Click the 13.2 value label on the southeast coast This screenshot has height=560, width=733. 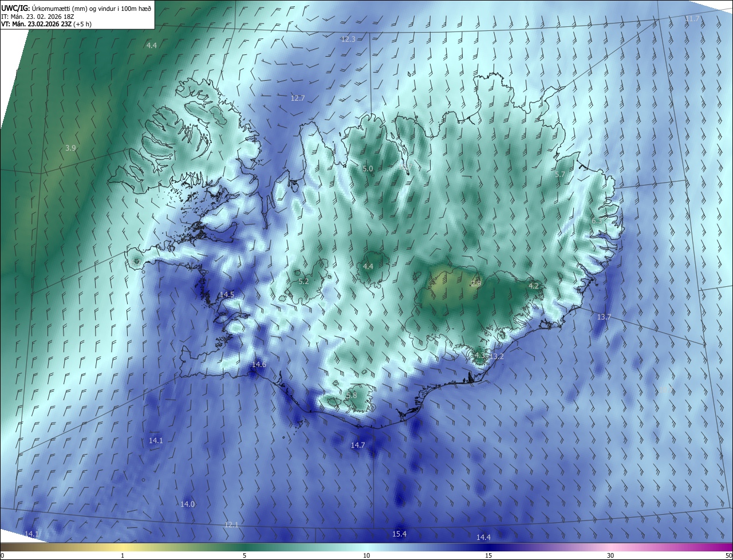pos(496,357)
